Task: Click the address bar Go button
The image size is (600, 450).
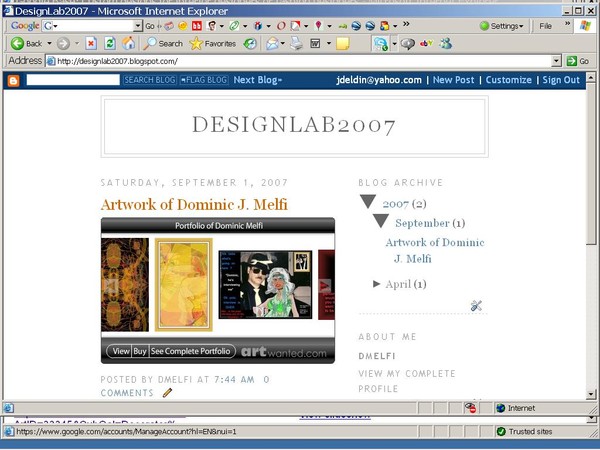Action: 578,61
